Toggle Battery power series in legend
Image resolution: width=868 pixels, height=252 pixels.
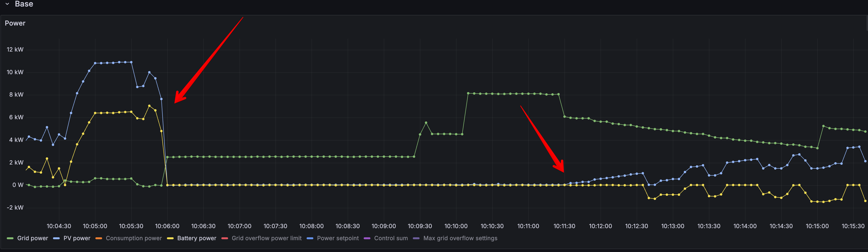point(197,238)
